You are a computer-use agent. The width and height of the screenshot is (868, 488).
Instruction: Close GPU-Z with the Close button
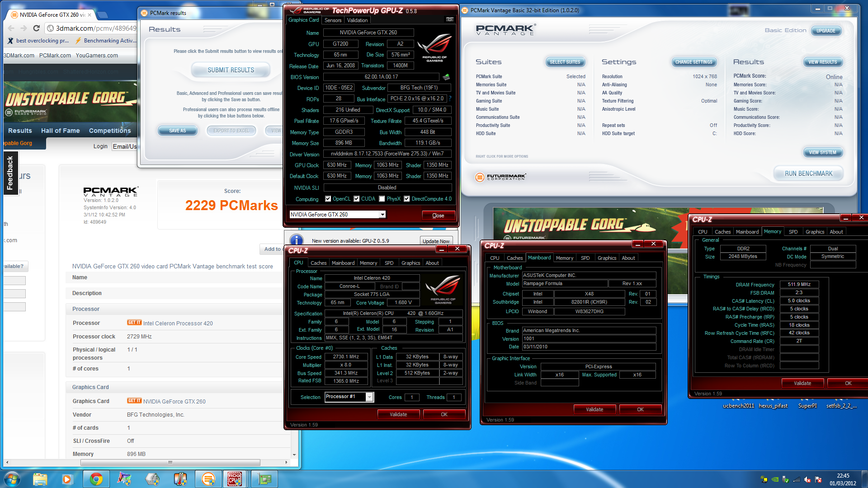(438, 216)
